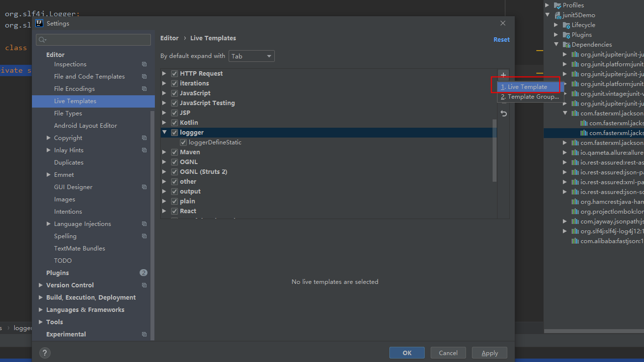644x362 pixels.
Task: Select Live Templates in settings tree
Action: 93,101
